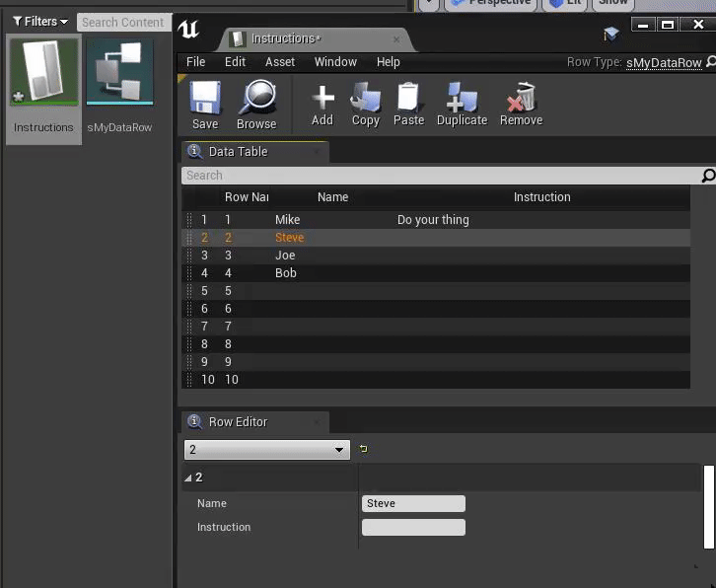
Task: Select the Bob row
Action: [x=436, y=273]
